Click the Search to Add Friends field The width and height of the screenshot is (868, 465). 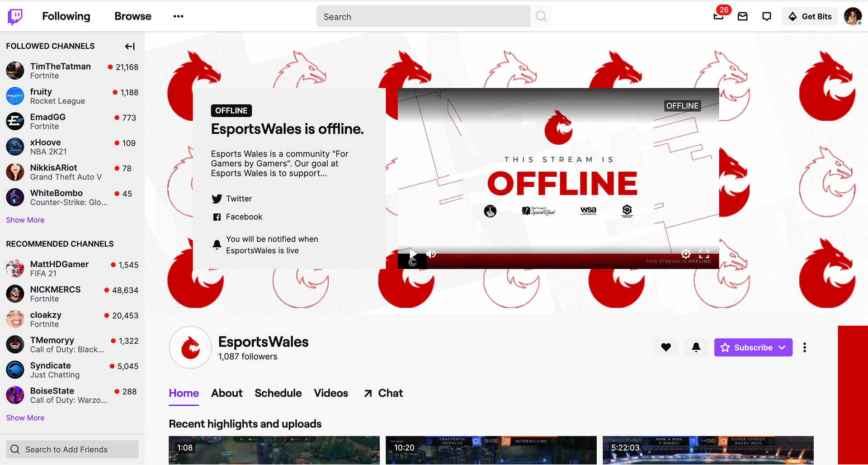pos(72,449)
